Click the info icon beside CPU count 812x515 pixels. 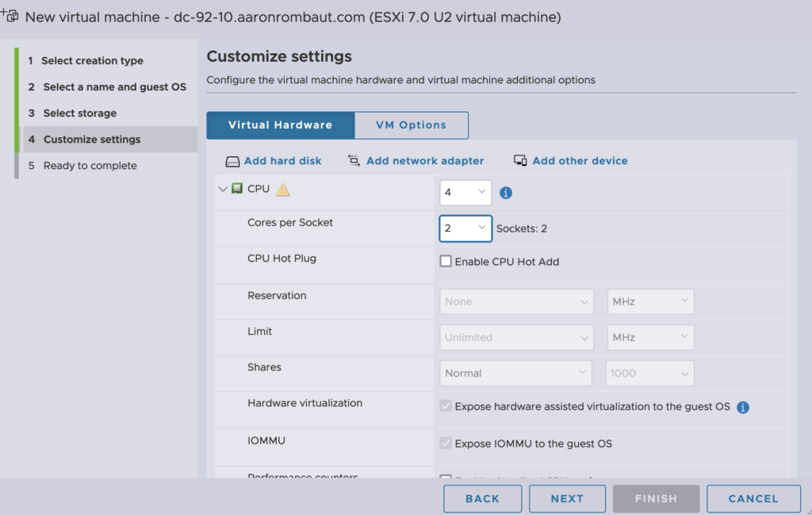pos(506,193)
